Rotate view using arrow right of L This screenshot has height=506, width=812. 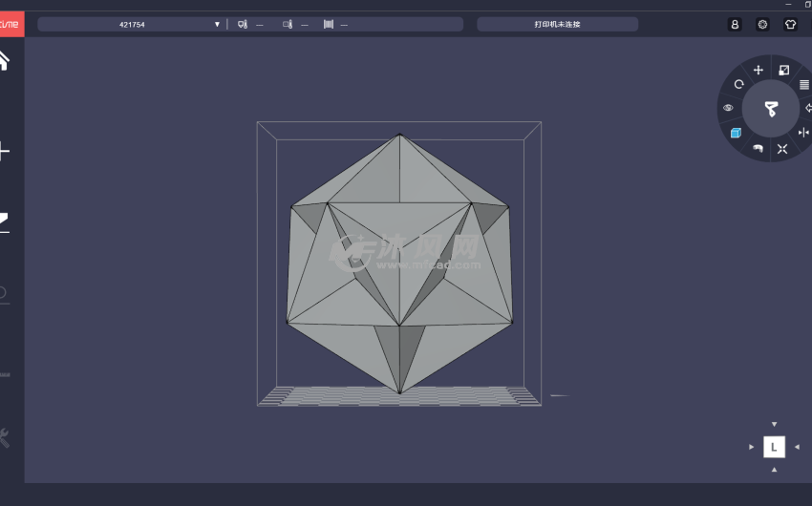797,447
